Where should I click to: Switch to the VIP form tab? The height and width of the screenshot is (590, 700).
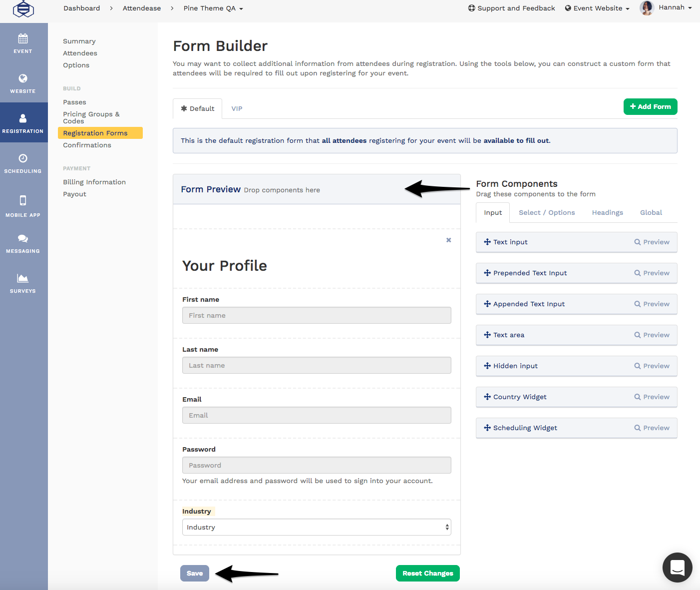(237, 108)
